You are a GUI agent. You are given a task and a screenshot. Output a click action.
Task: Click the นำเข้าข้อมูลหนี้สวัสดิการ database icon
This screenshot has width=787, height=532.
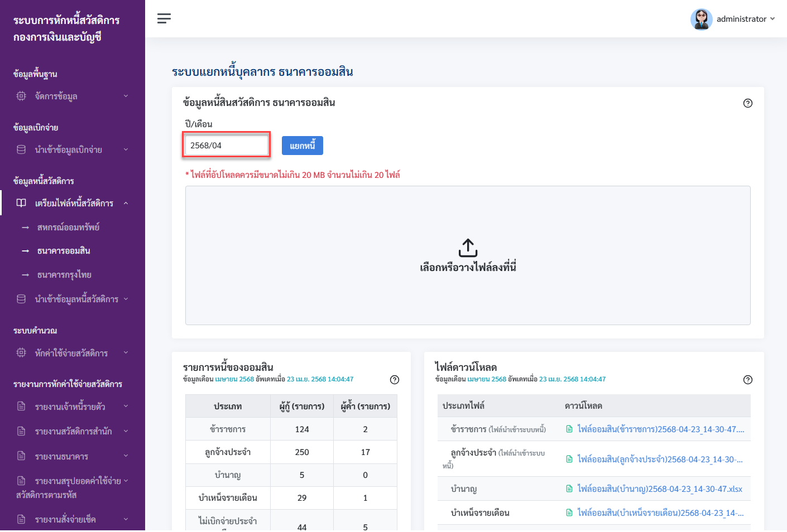21,299
